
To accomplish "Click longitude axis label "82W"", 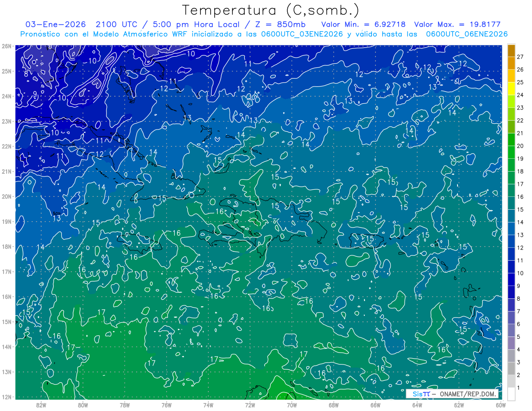I will (41, 405).
